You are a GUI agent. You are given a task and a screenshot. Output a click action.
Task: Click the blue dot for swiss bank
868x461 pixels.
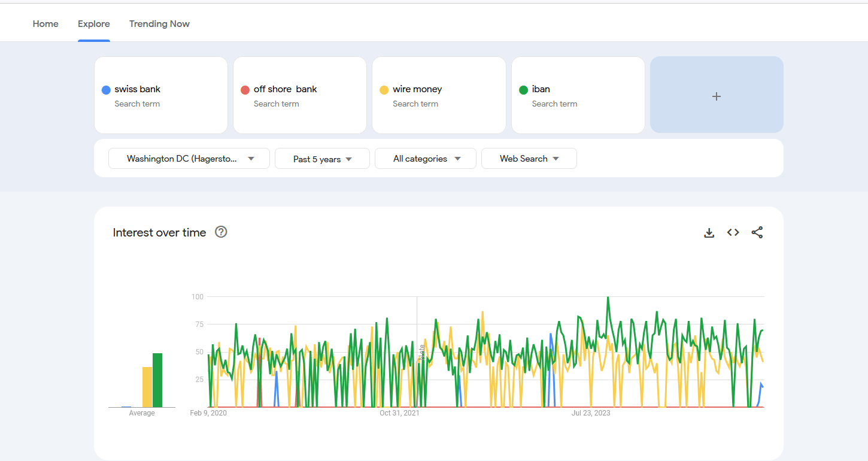pos(106,90)
